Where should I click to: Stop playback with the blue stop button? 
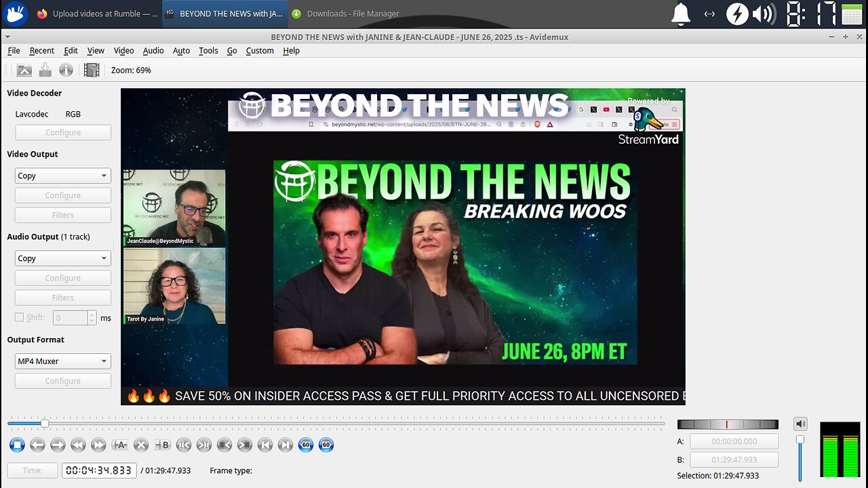pos(18,445)
